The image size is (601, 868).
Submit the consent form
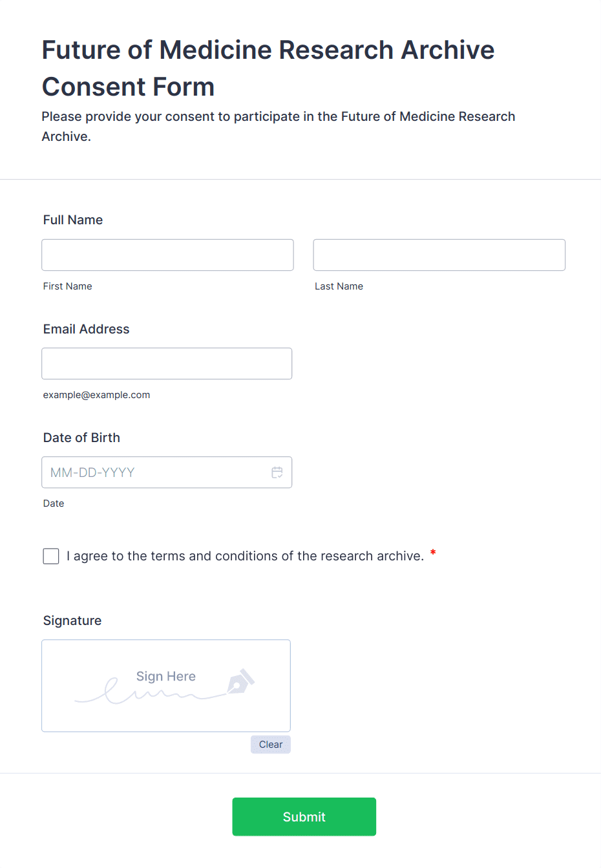click(x=304, y=816)
